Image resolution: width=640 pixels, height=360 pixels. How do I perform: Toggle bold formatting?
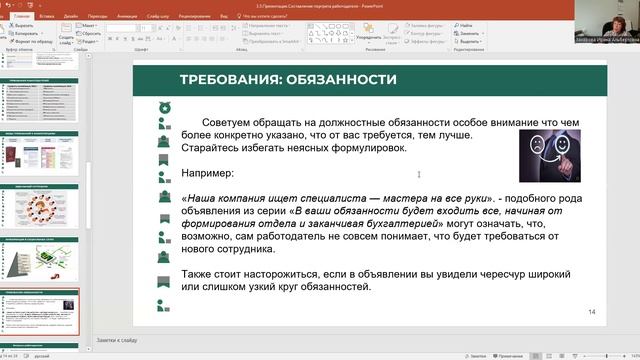point(110,39)
